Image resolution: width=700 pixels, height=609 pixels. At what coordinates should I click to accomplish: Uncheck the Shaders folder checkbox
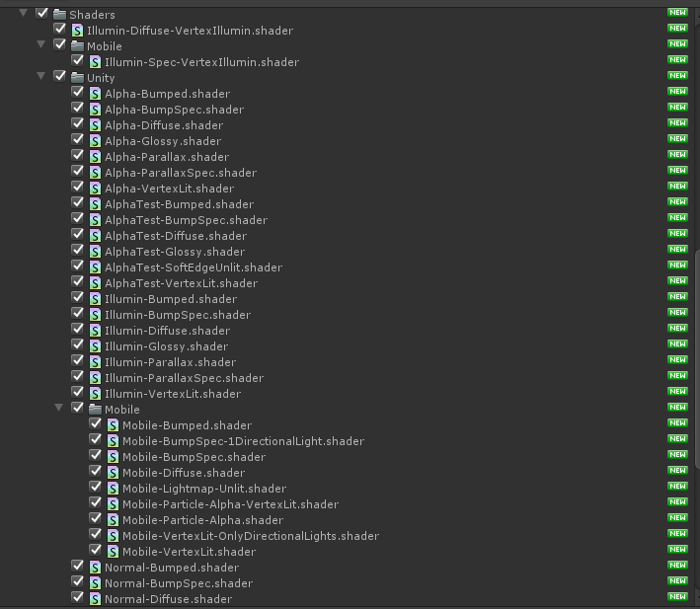pyautogui.click(x=42, y=13)
